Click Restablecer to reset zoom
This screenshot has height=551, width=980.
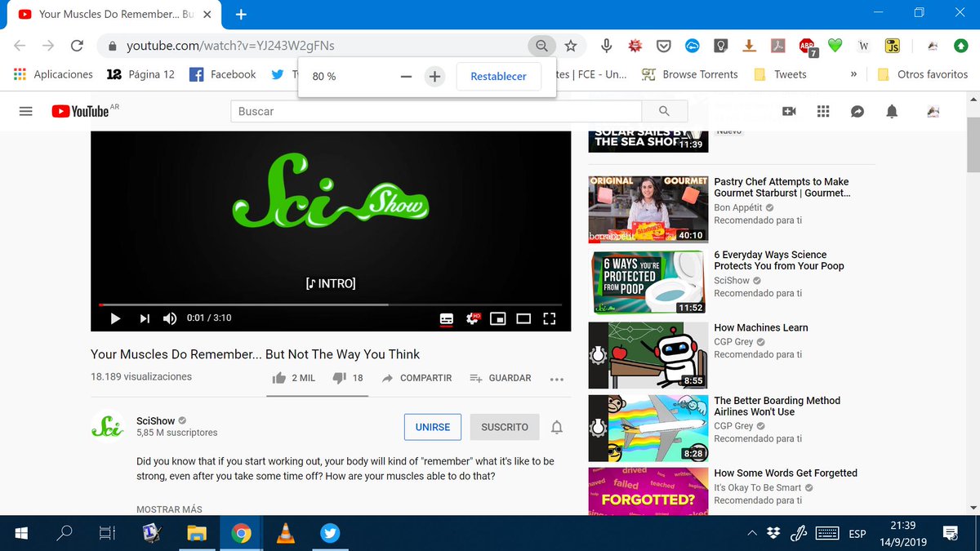coord(499,76)
